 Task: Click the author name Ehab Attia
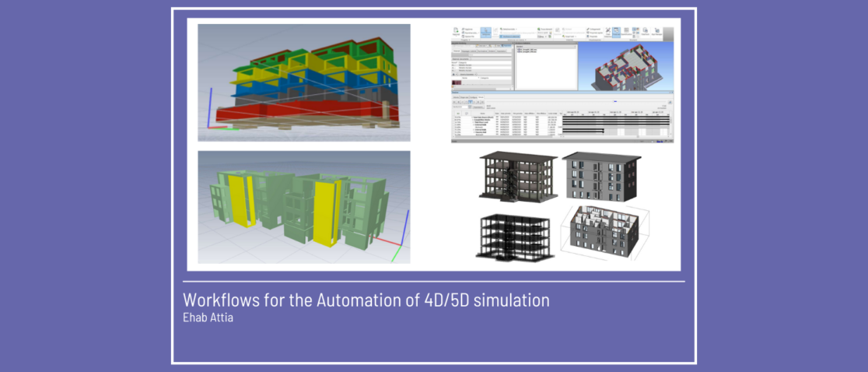pyautogui.click(x=208, y=317)
